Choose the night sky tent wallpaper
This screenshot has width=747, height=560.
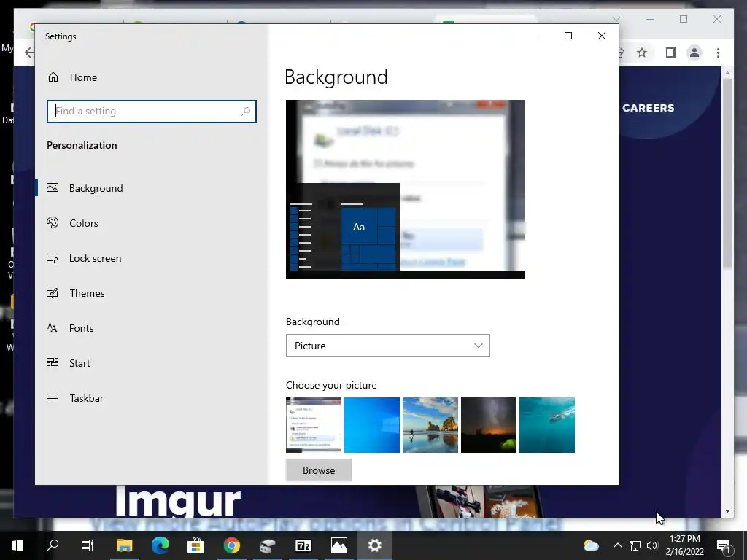(488, 425)
